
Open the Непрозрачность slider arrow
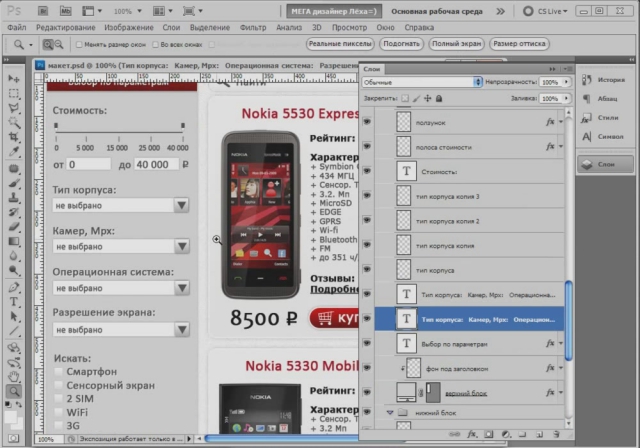(566, 82)
